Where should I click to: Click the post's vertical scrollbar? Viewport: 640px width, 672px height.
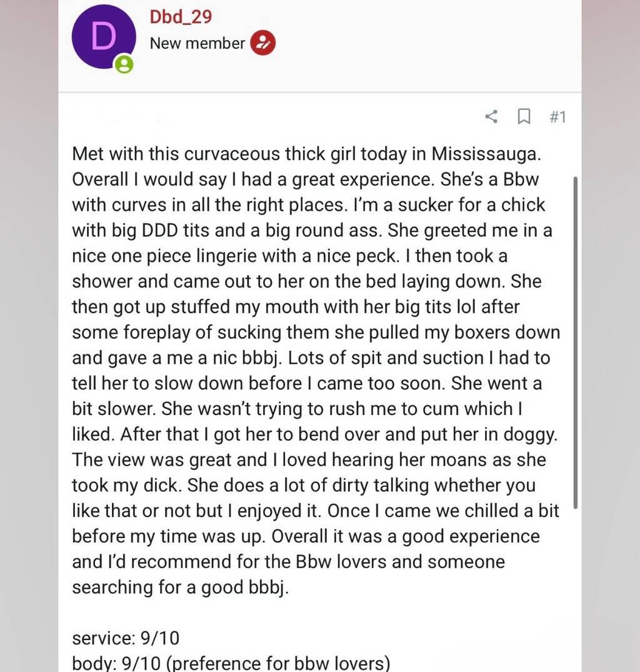click(x=575, y=343)
